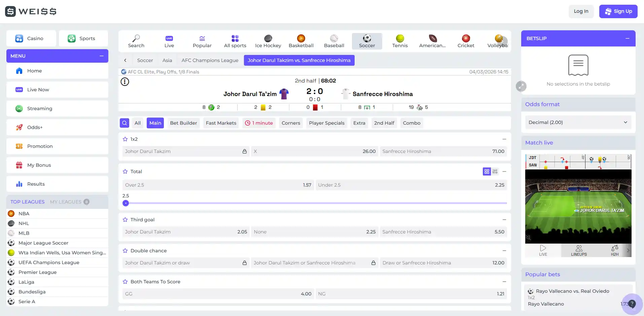
Task: Switch to the Bet Builder tab
Action: (183, 123)
